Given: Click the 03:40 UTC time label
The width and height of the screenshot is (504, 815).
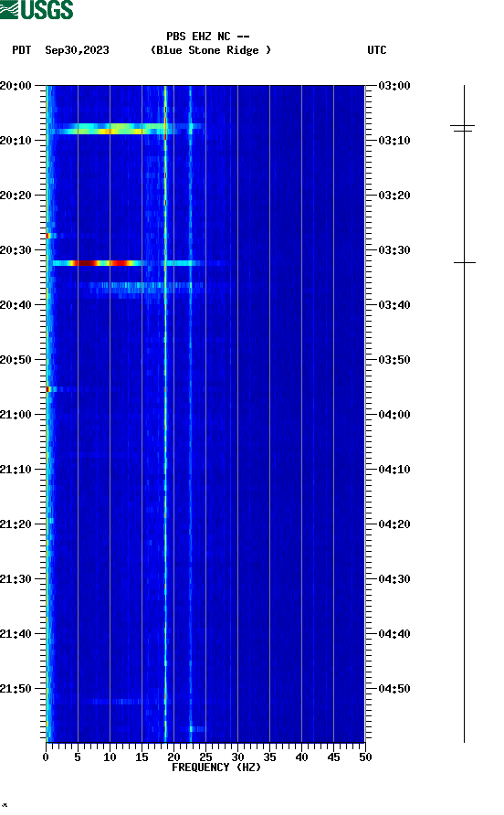Looking at the screenshot, I should tap(394, 304).
